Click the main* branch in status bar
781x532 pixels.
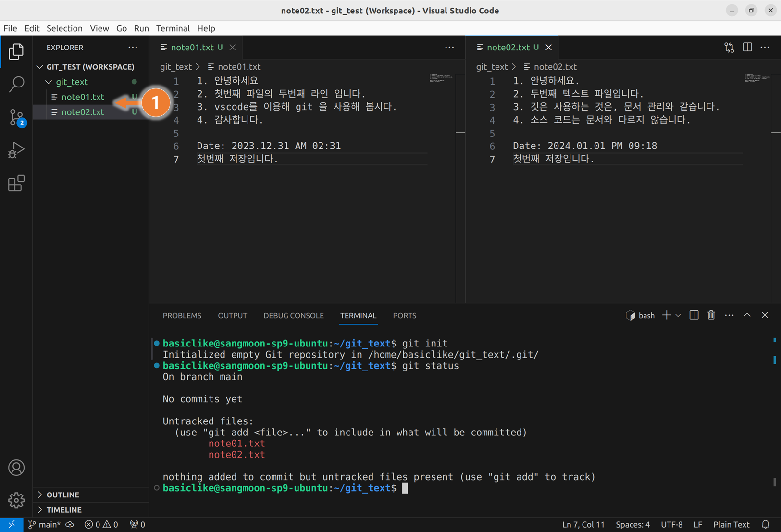pos(44,524)
